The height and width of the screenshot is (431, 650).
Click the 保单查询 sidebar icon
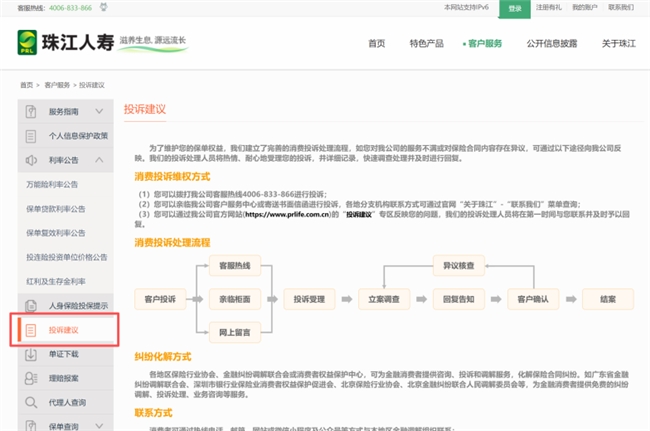(31, 426)
